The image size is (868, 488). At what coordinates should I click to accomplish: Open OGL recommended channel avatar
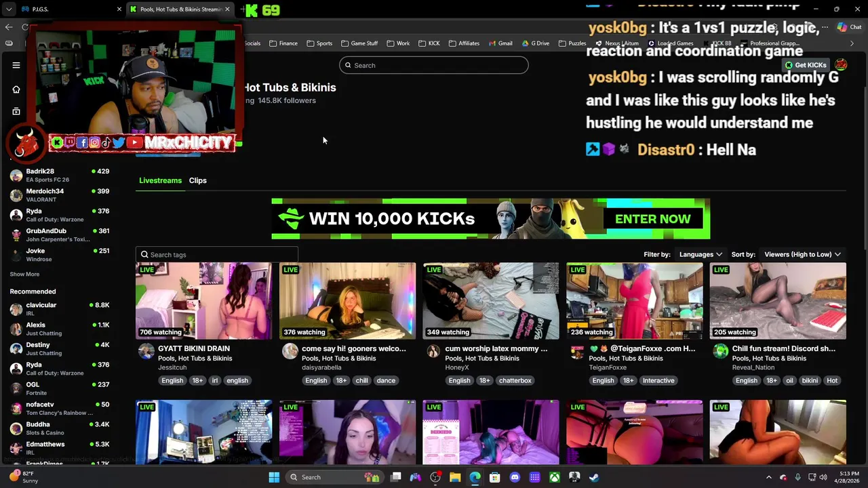click(16, 388)
